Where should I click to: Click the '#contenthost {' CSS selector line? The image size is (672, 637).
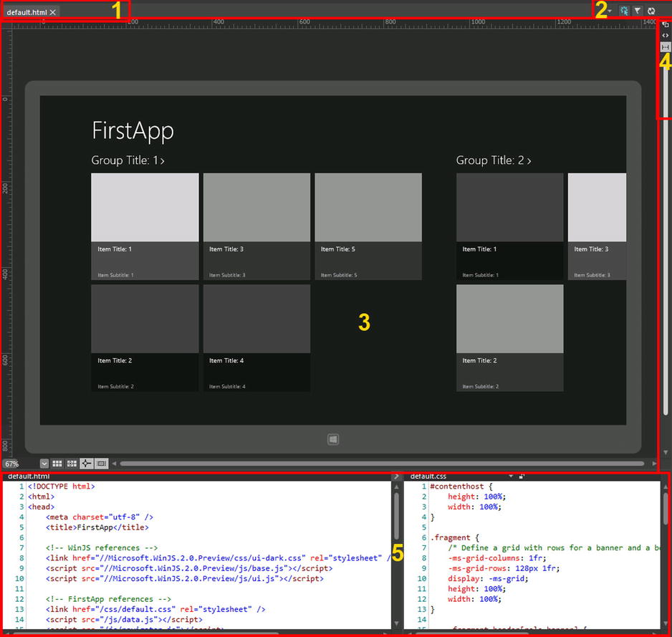(x=461, y=487)
